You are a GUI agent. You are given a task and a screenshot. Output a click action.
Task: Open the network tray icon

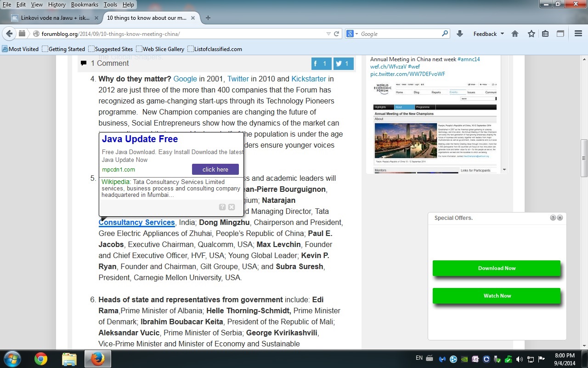coord(531,359)
